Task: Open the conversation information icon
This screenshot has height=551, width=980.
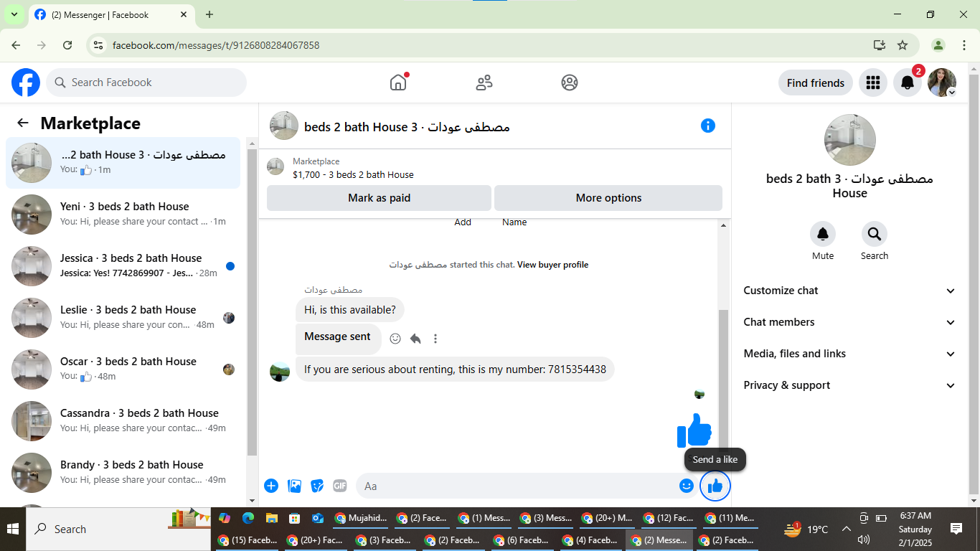Action: point(708,126)
